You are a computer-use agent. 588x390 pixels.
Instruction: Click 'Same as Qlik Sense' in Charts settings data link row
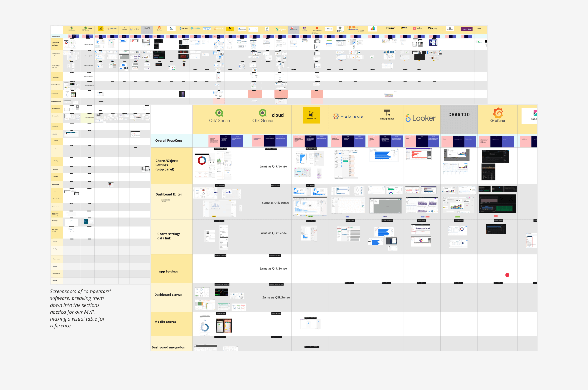(273, 233)
